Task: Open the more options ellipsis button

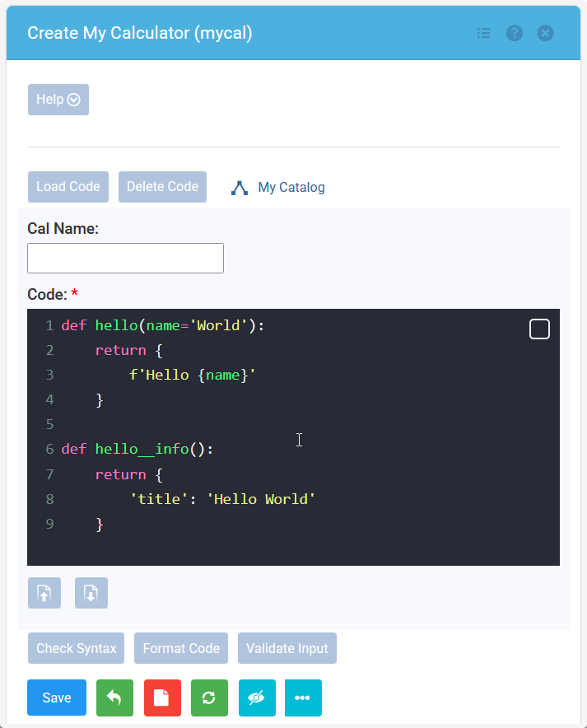Action: (303, 698)
